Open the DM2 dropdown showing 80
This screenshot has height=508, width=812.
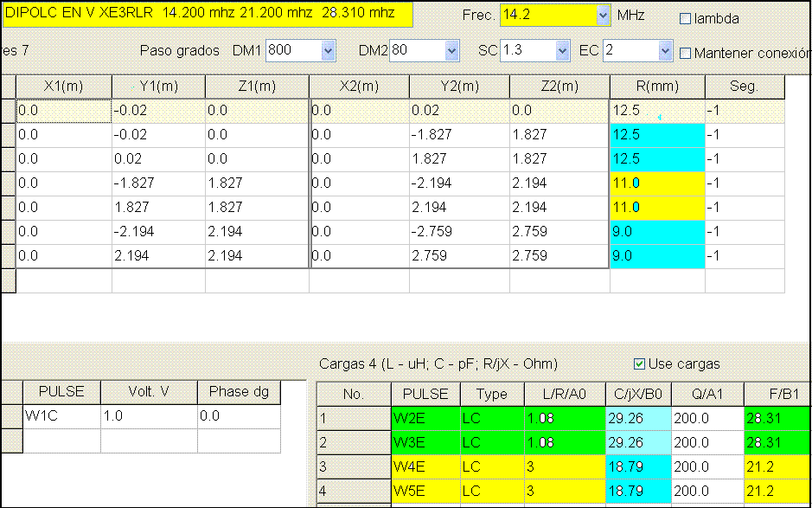[x=452, y=51]
